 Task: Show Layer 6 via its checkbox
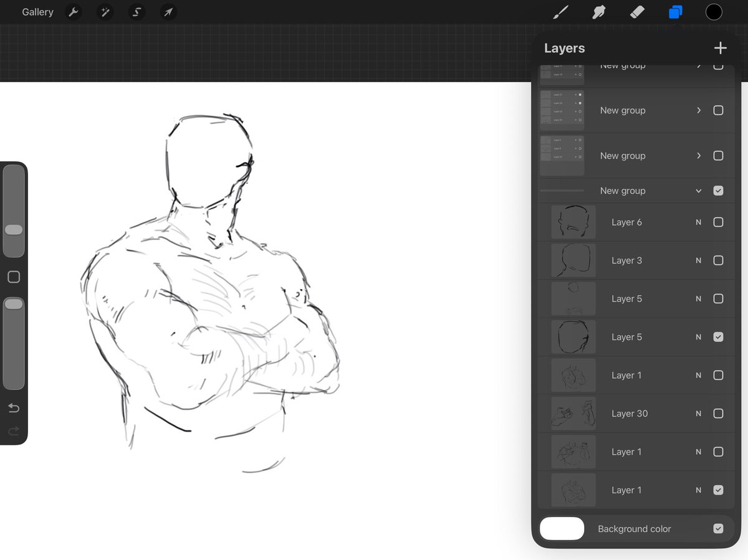[718, 222]
